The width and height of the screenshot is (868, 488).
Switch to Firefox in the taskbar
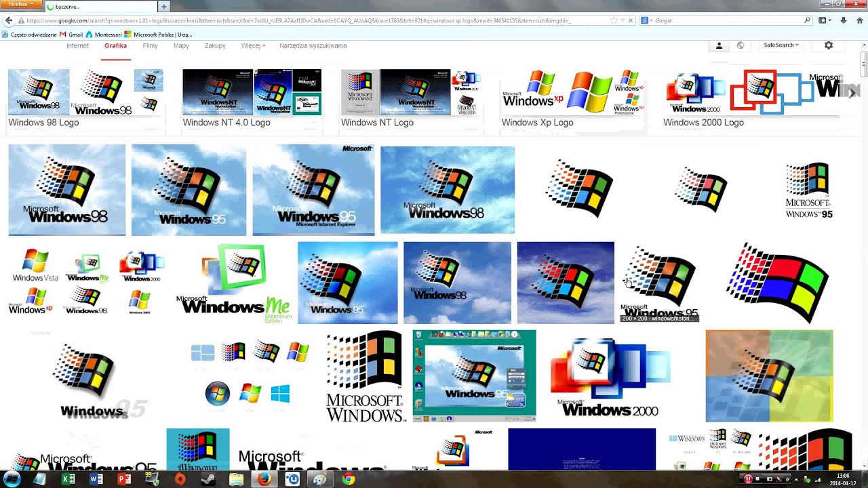tap(264, 479)
